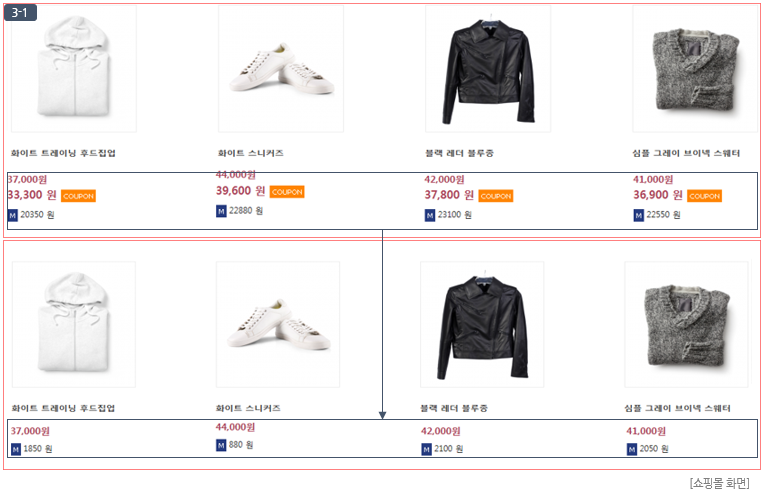Click the M mileage icon beside 22880 원
The width and height of the screenshot is (765, 494).
[x=221, y=211]
